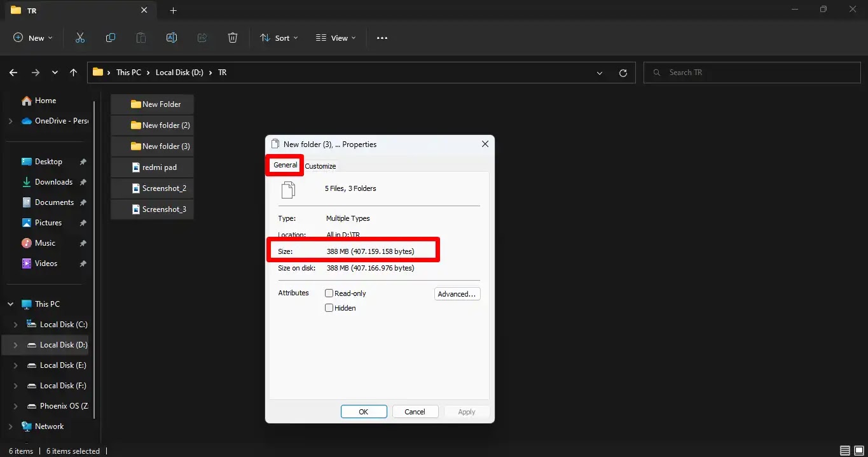Select the Screenshot_2 file
Screen dimensions: 868x457
pos(153,188)
